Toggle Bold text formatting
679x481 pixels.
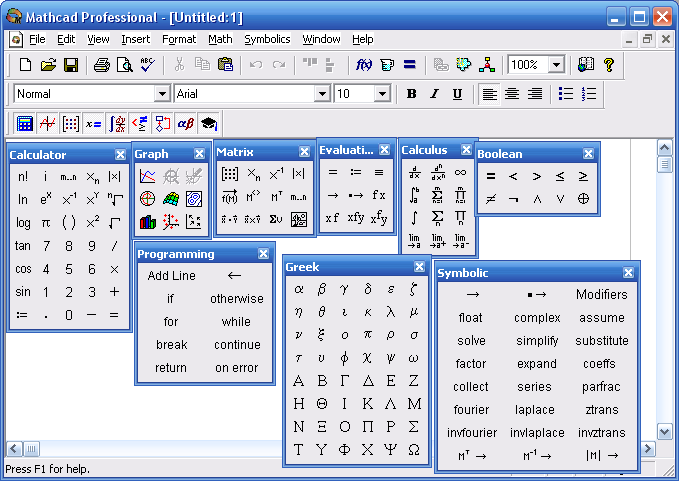(x=411, y=94)
